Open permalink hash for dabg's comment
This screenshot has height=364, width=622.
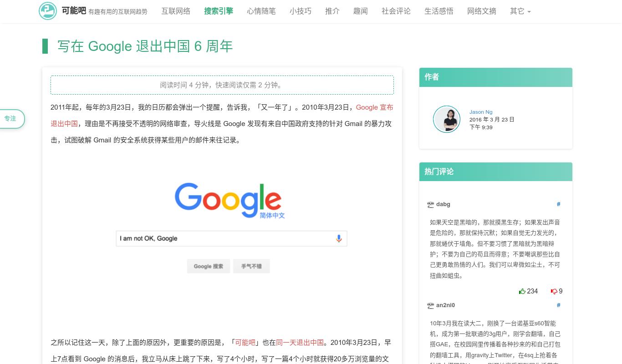(x=558, y=204)
